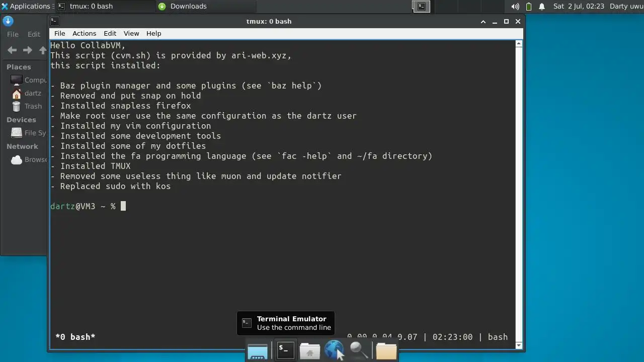Select File System device in the sidebar
The image size is (644, 362).
pyautogui.click(x=29, y=133)
